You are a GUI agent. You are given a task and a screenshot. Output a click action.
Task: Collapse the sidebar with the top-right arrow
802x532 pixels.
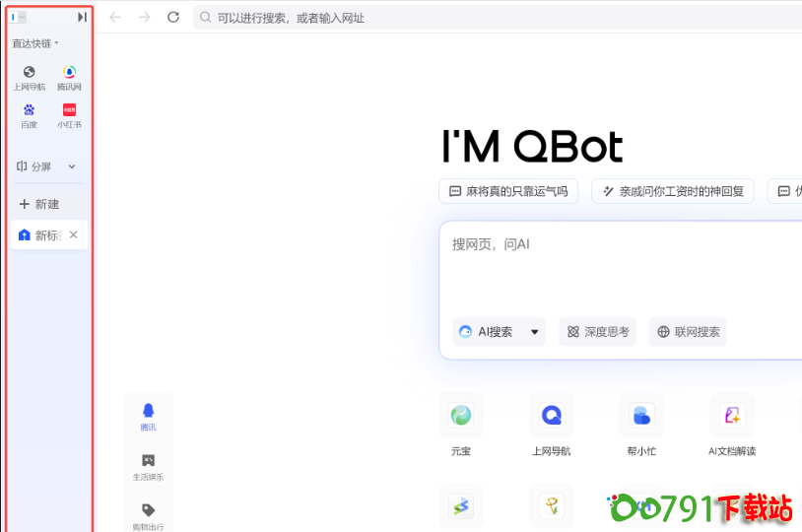[82, 17]
